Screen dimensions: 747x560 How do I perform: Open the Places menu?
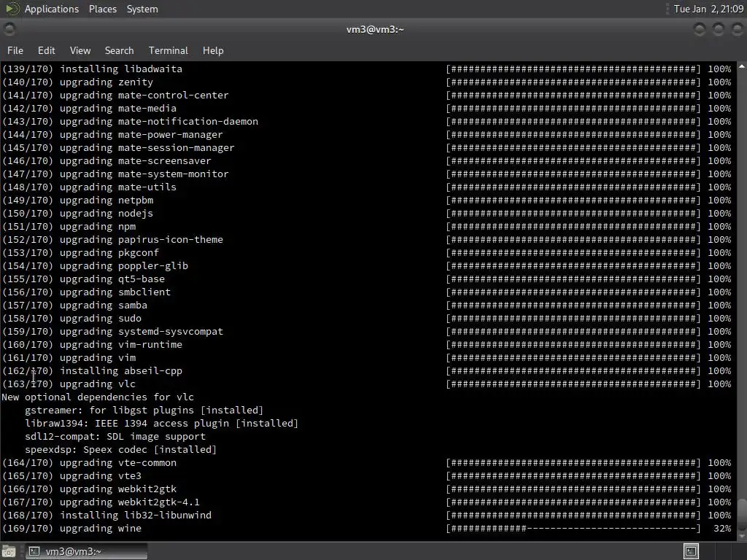(102, 9)
